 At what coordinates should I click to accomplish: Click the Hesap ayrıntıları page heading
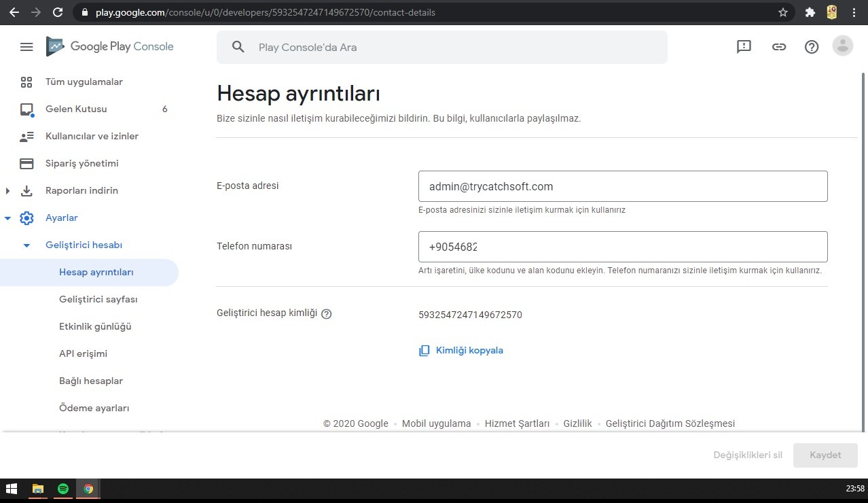tap(298, 94)
